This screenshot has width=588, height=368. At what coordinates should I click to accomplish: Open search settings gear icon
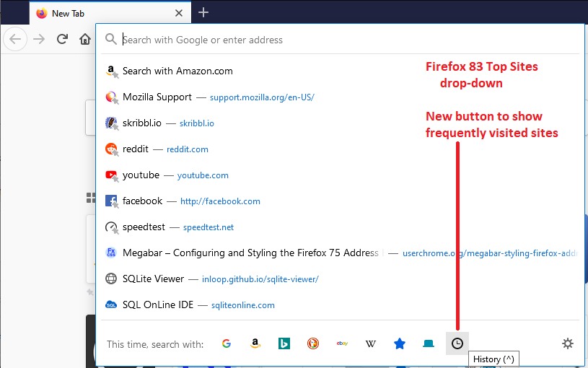pos(568,343)
